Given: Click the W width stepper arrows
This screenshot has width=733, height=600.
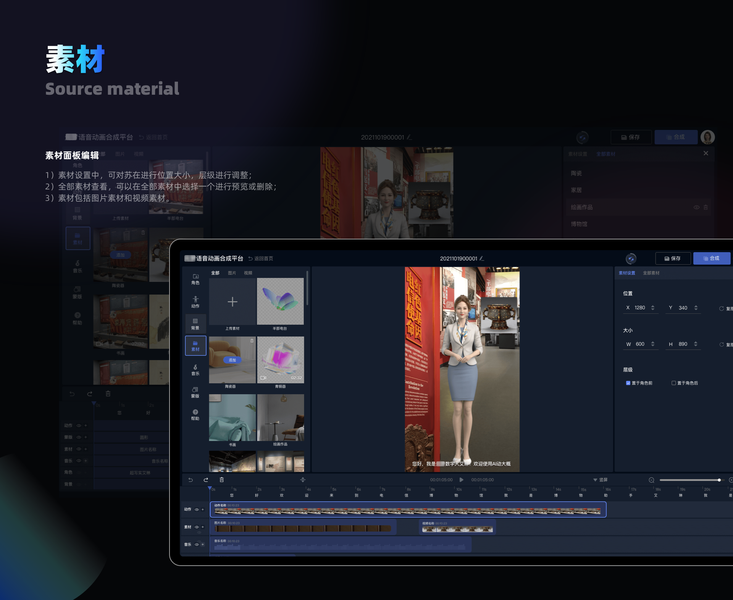Looking at the screenshot, I should coord(653,344).
